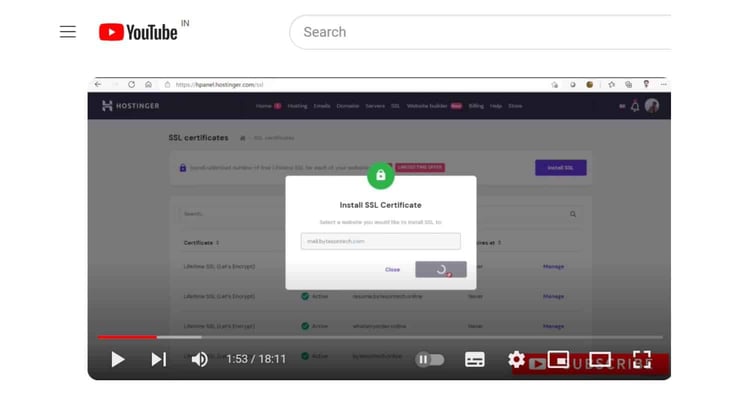
Task: Click Close in Install SSL dialog
Action: pyautogui.click(x=392, y=269)
